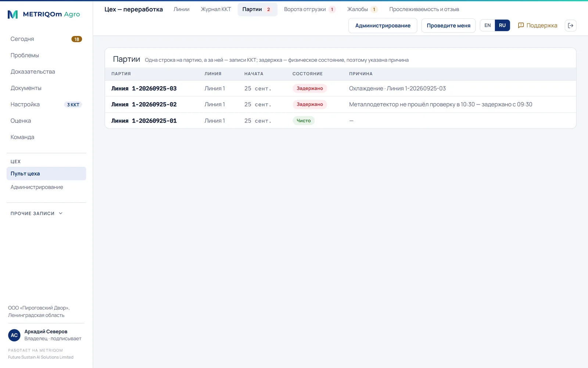Open Поддержка support chat
588x368 pixels.
(537, 25)
